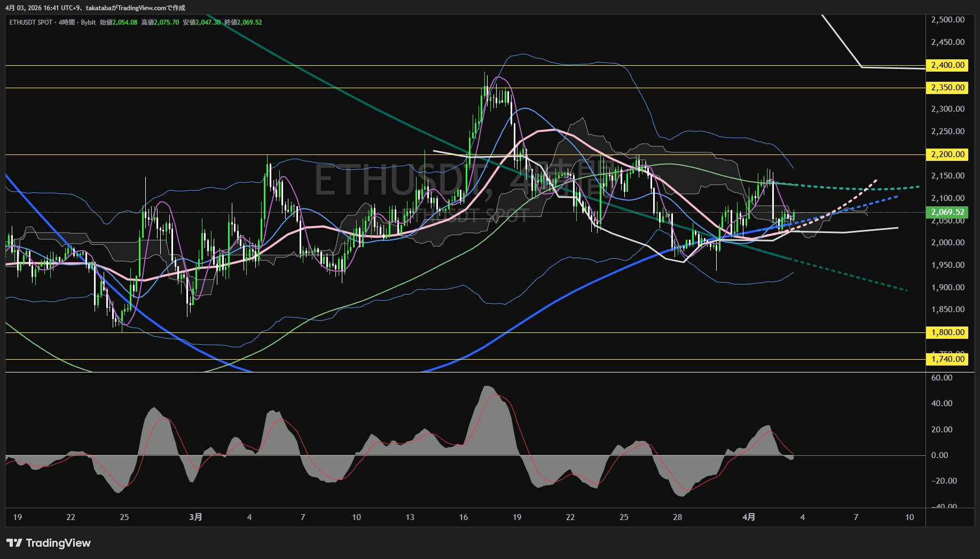980x559 pixels.
Task: Select the 16 date on time axis
Action: 463,517
